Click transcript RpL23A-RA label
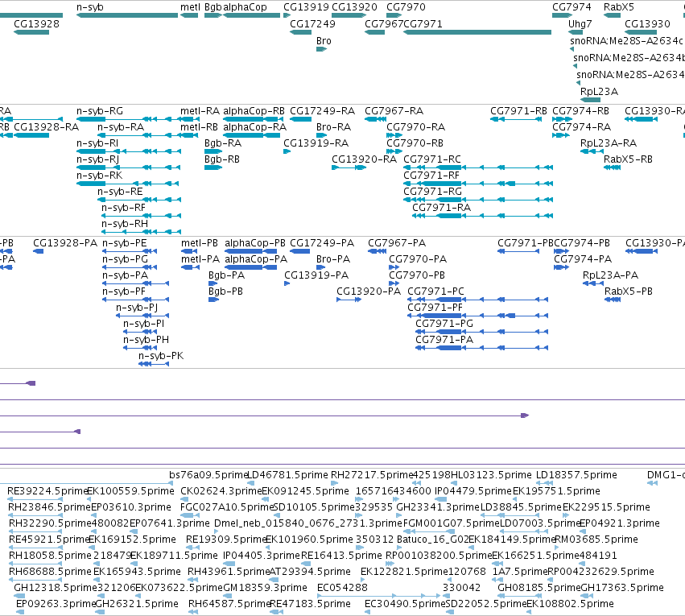 (x=609, y=143)
